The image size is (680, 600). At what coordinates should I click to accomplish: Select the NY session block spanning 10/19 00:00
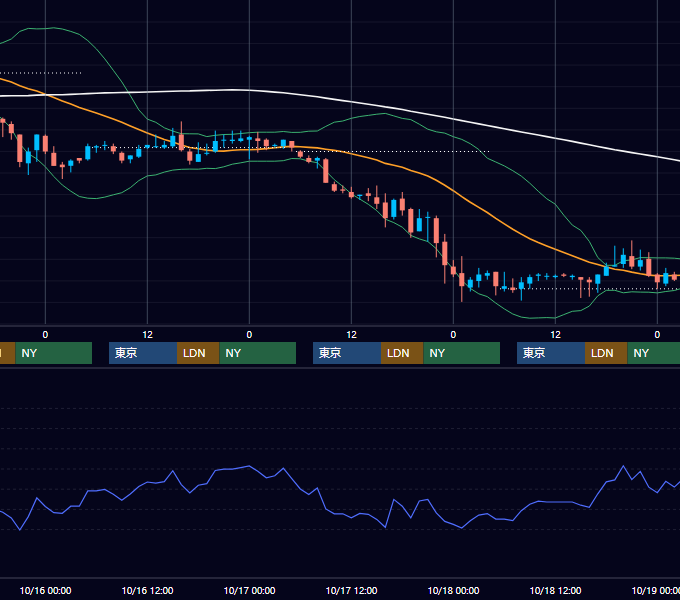coord(654,353)
